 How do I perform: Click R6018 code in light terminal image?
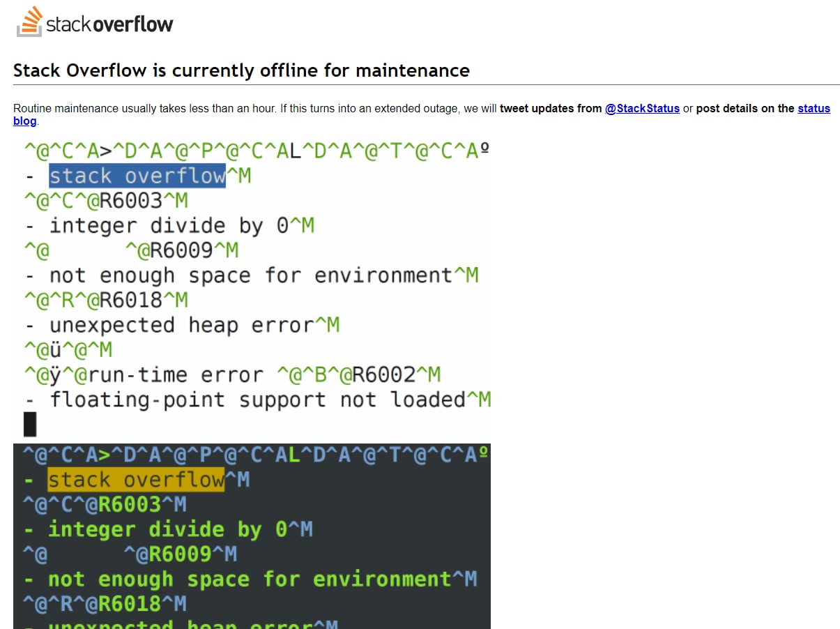click(x=131, y=301)
